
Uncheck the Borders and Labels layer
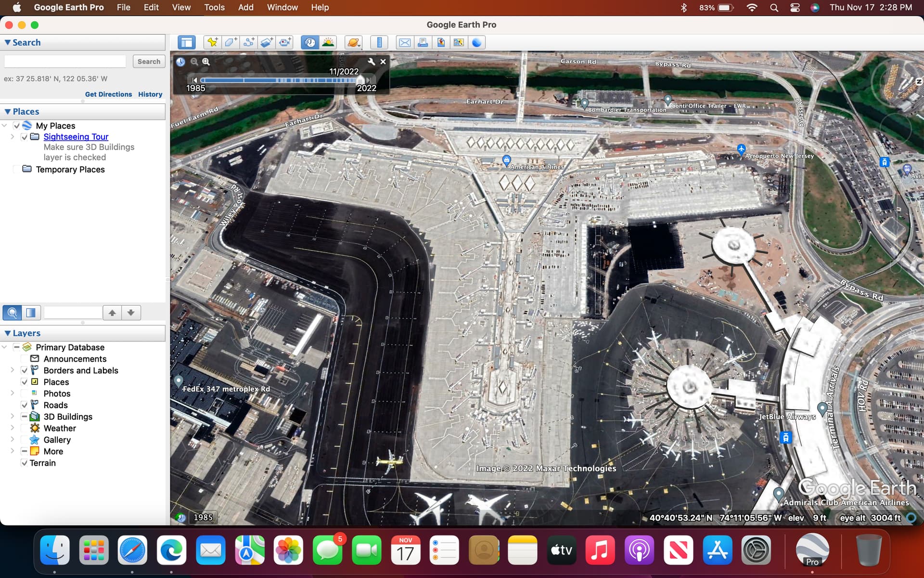pyautogui.click(x=25, y=370)
